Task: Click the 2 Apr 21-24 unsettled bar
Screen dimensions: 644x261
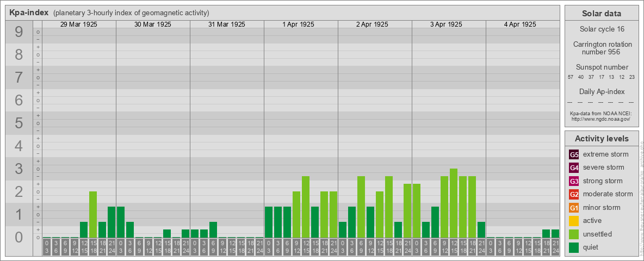Action: [x=407, y=211]
